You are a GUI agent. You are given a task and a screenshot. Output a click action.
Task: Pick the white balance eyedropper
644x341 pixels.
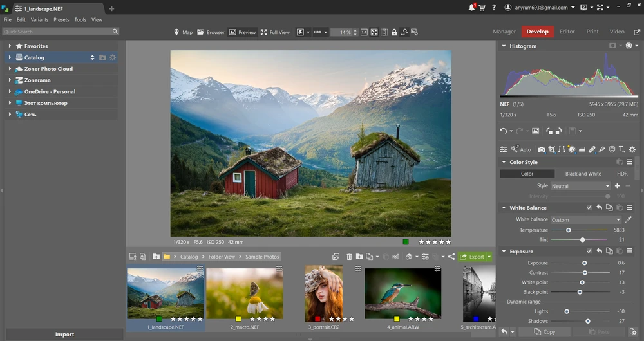pyautogui.click(x=629, y=219)
